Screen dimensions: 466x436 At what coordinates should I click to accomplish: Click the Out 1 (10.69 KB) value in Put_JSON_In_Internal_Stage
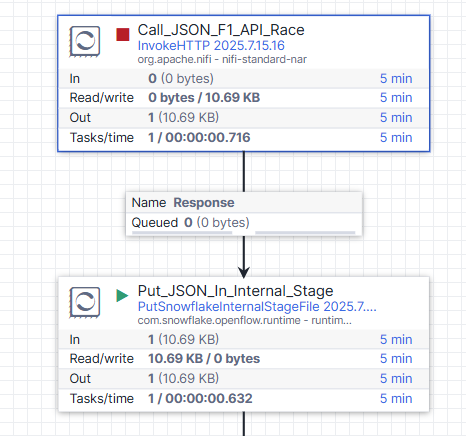(183, 378)
